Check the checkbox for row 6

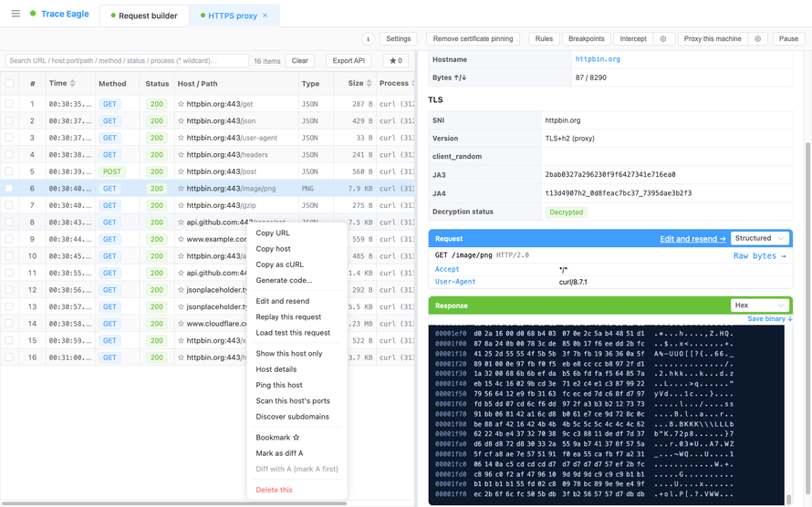click(x=9, y=189)
